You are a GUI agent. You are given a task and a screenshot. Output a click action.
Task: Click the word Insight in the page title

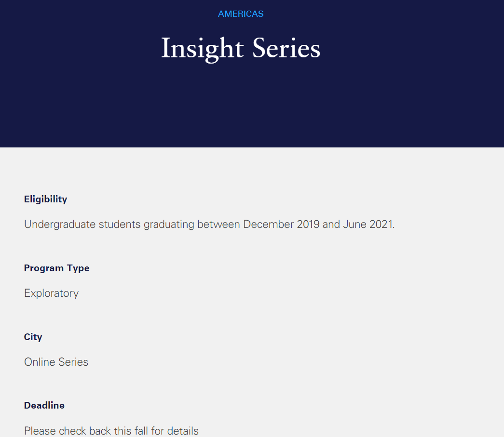coord(202,49)
